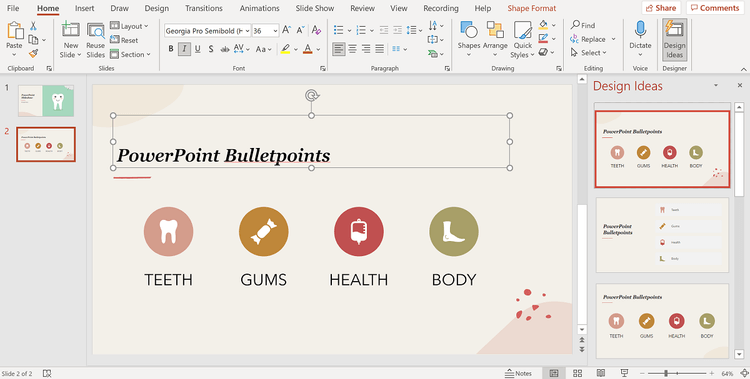Decrease font size with smaller A
750x379 pixels.
[x=300, y=31]
